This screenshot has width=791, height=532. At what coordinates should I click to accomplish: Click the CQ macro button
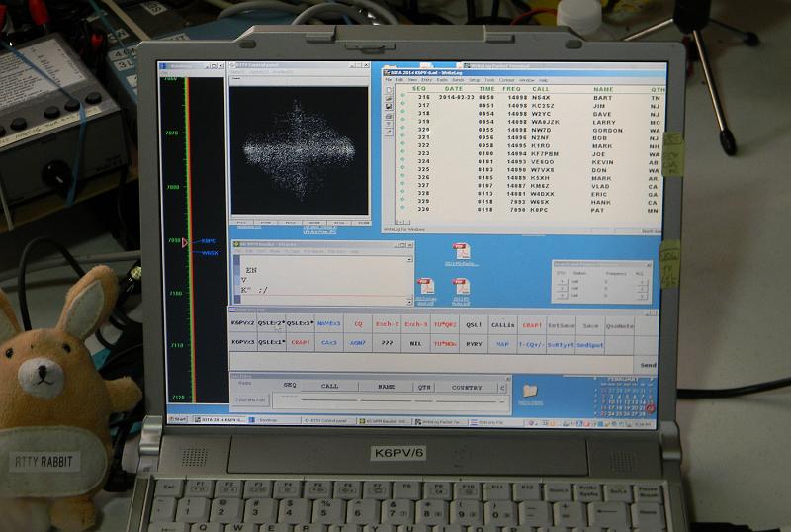(358, 324)
